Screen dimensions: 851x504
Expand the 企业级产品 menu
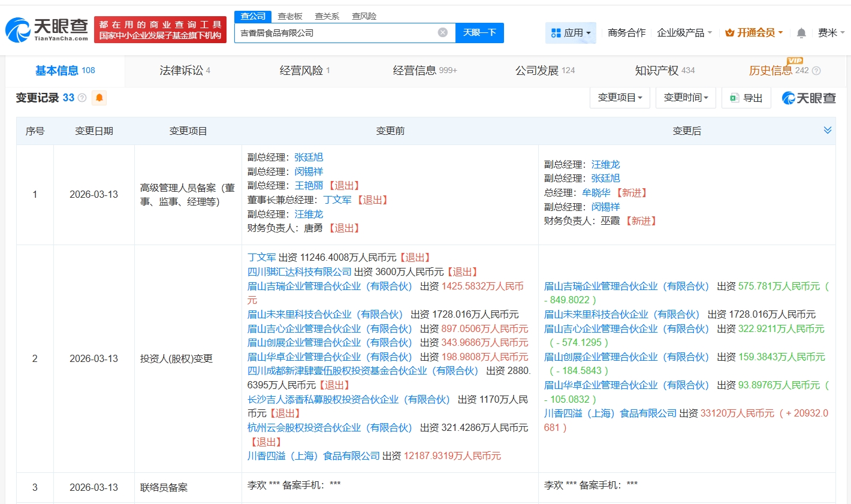684,33
